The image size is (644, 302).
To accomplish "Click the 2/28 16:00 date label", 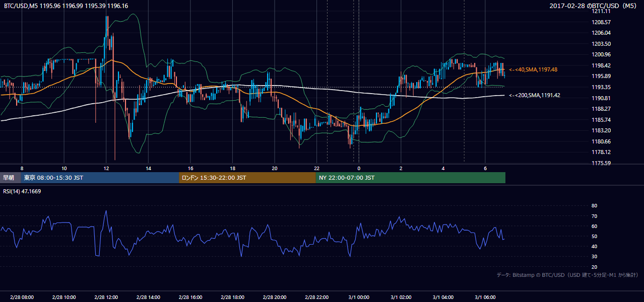I will click(x=190, y=297).
